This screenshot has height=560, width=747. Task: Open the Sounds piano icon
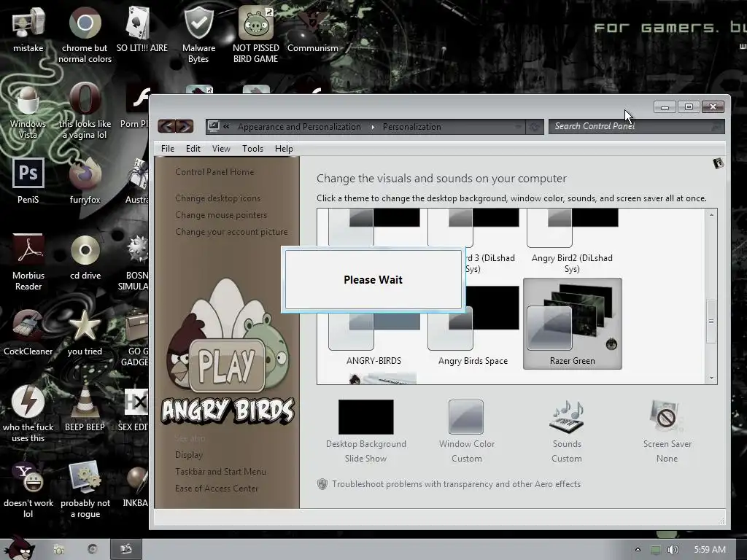pyautogui.click(x=566, y=416)
